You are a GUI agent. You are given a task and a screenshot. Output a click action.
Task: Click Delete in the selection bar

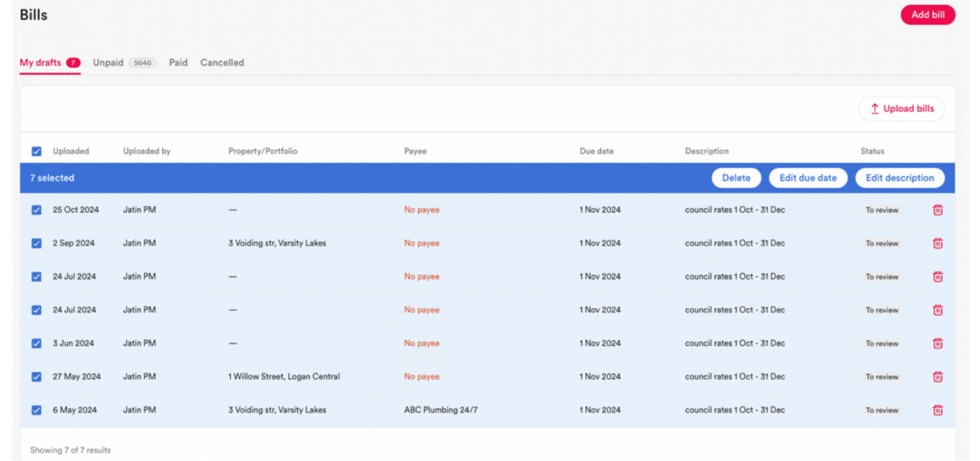pyautogui.click(x=736, y=178)
